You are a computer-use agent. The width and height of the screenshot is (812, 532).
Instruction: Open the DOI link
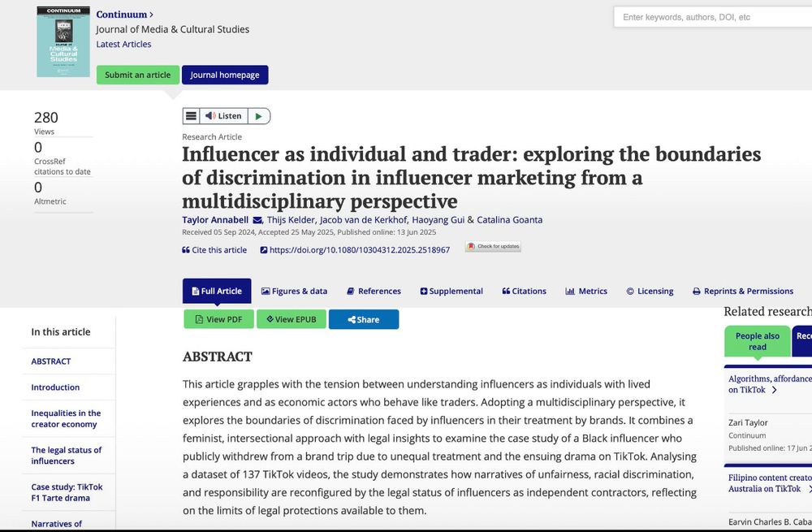pos(355,249)
